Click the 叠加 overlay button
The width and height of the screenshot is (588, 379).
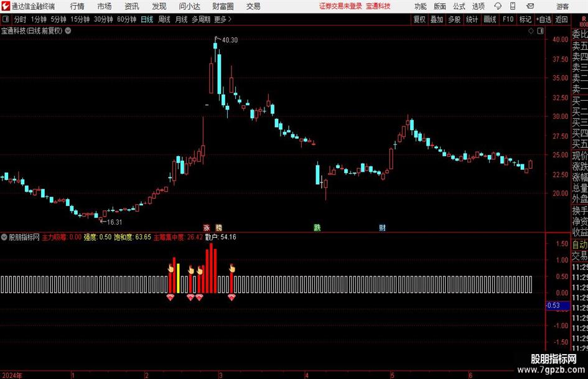coord(437,19)
